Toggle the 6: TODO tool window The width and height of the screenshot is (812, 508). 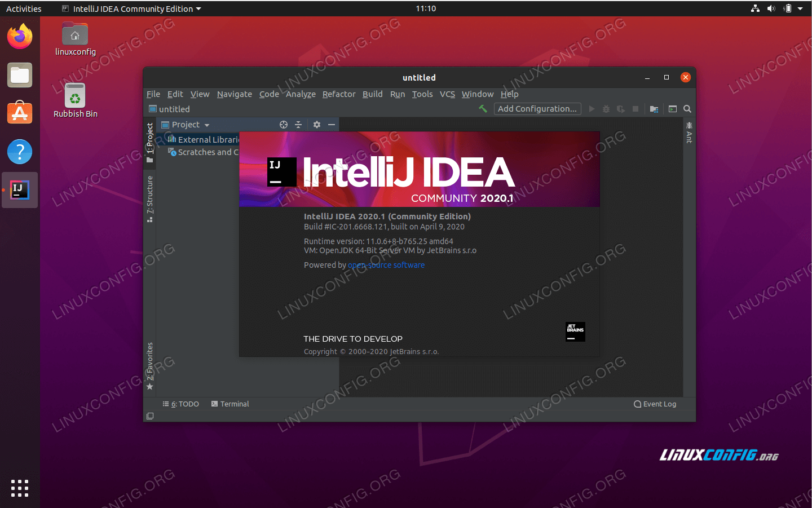pyautogui.click(x=181, y=404)
